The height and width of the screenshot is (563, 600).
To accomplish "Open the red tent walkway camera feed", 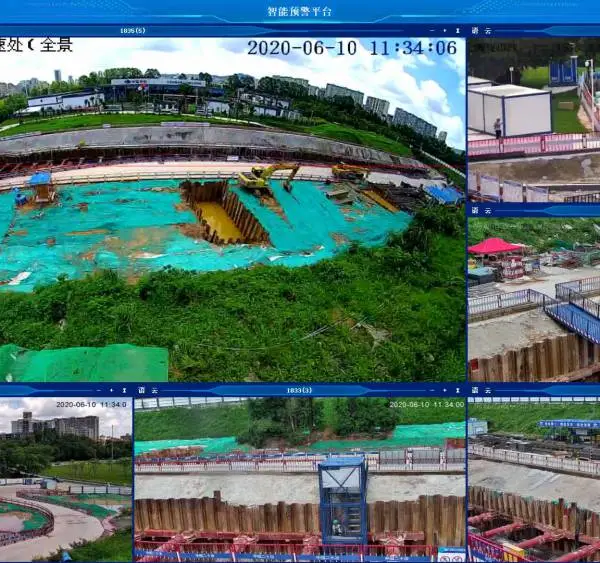I will coord(534,299).
